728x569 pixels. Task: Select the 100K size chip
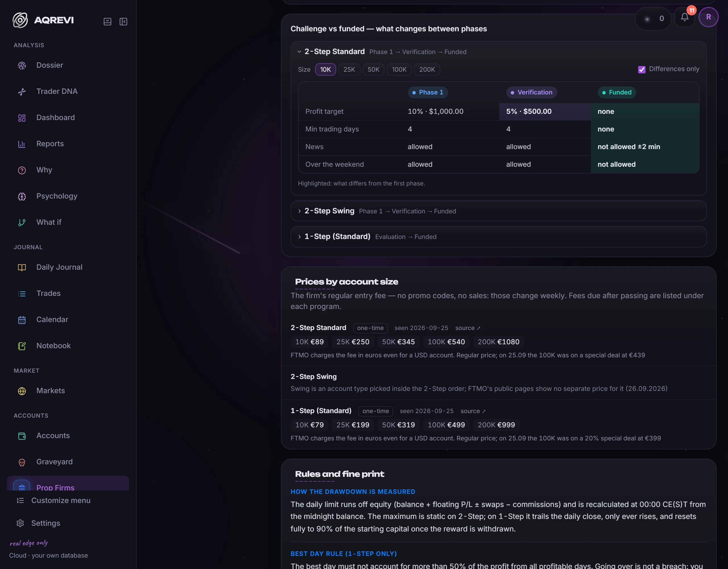tap(399, 69)
